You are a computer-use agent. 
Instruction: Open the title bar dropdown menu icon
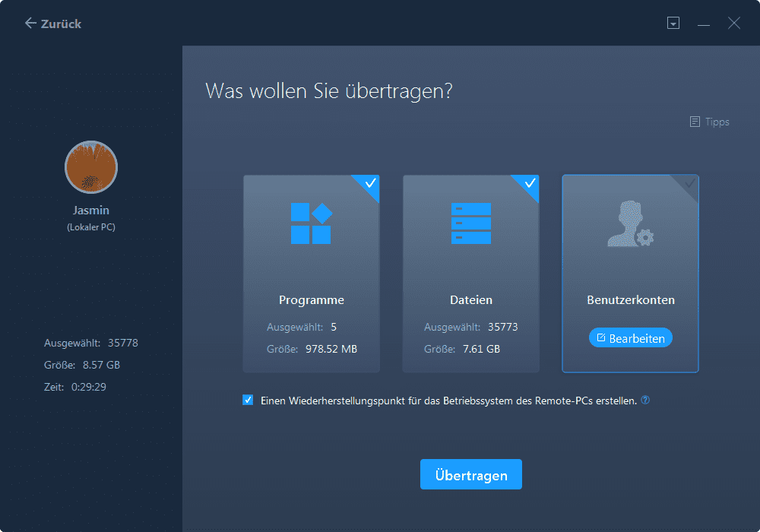pyautogui.click(x=673, y=23)
